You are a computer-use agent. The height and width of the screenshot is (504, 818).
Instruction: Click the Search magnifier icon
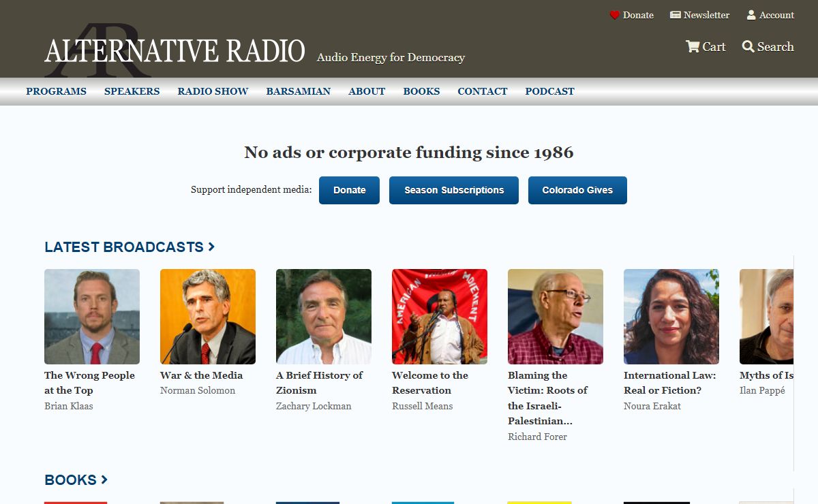point(748,47)
